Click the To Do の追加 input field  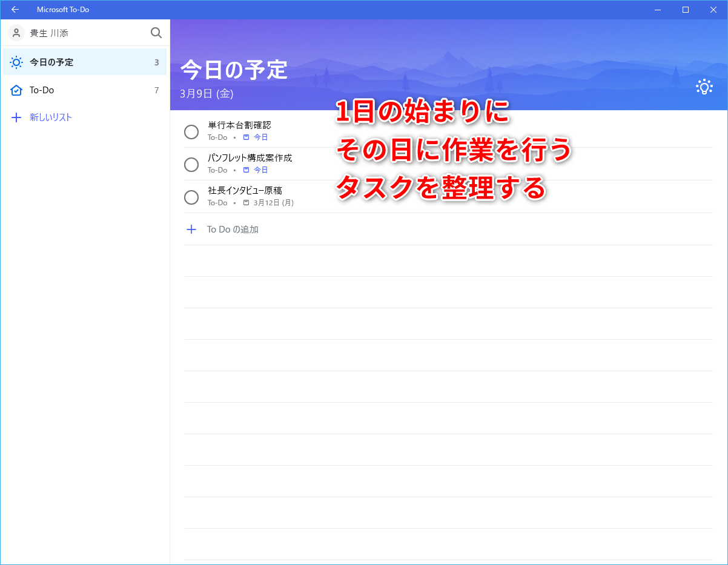click(x=448, y=230)
